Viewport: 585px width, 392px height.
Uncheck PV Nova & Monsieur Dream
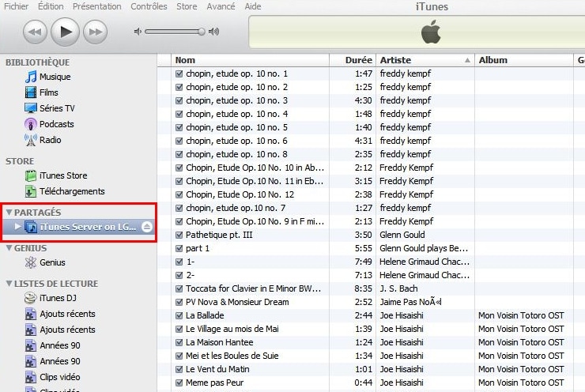coord(179,302)
